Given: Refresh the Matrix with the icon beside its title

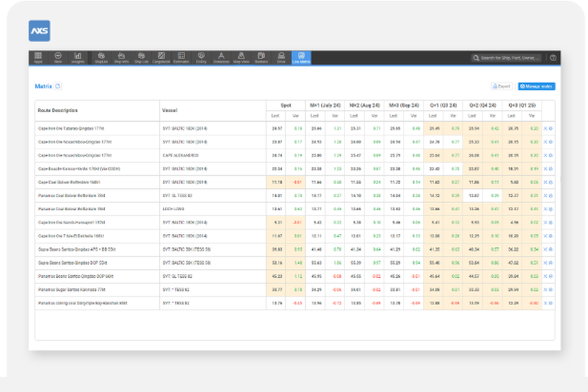Looking at the screenshot, I should pyautogui.click(x=58, y=86).
